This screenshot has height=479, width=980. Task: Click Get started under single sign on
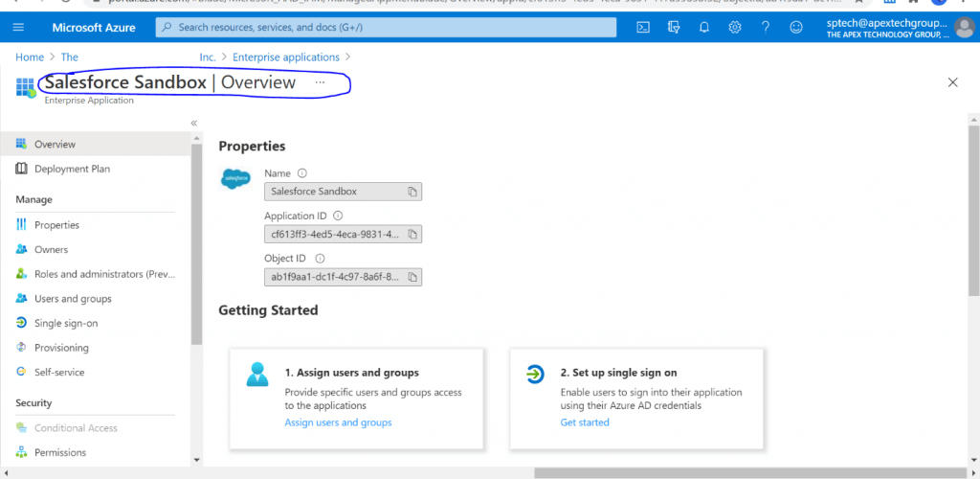[585, 422]
